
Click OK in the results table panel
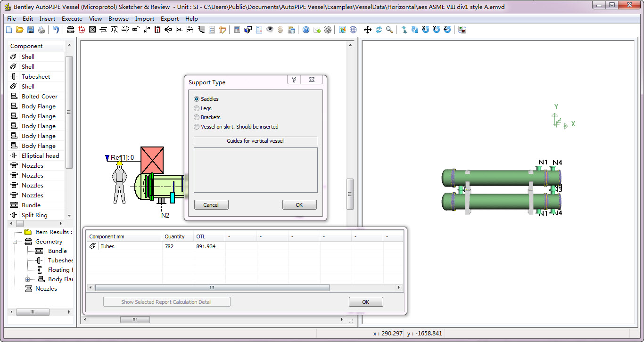pyautogui.click(x=366, y=302)
